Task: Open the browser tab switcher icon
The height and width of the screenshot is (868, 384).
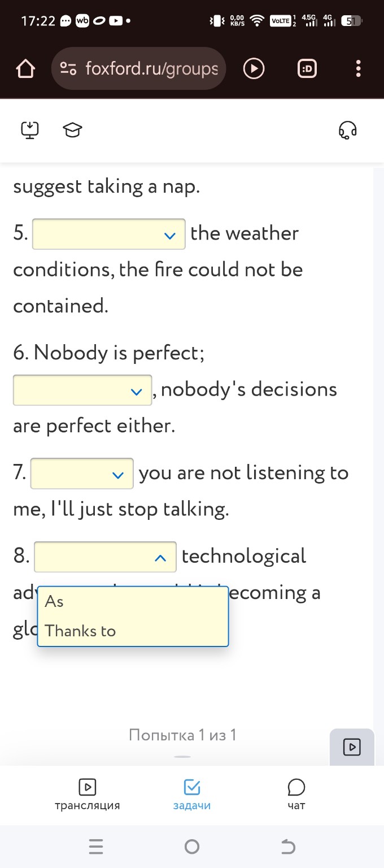Action: pos(307,69)
